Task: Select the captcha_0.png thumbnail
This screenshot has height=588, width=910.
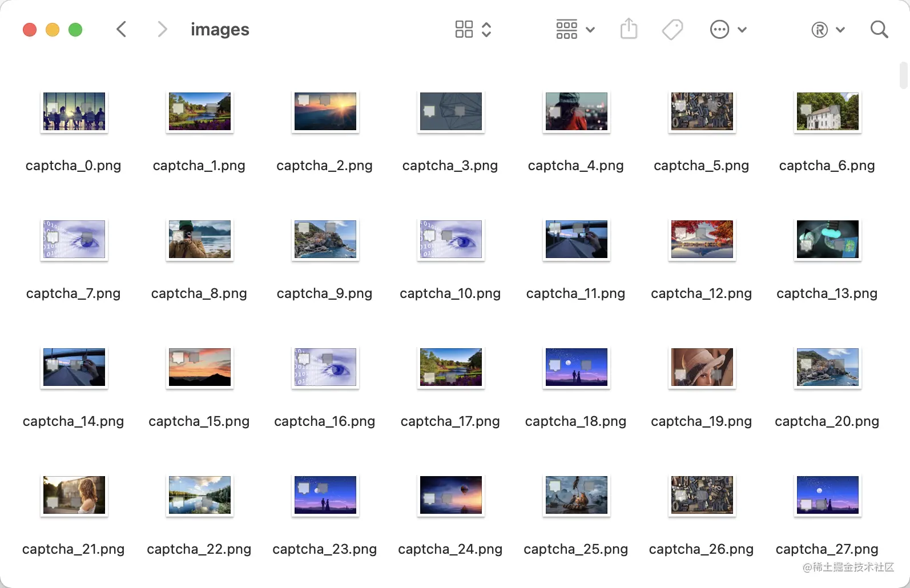Action: (x=74, y=111)
